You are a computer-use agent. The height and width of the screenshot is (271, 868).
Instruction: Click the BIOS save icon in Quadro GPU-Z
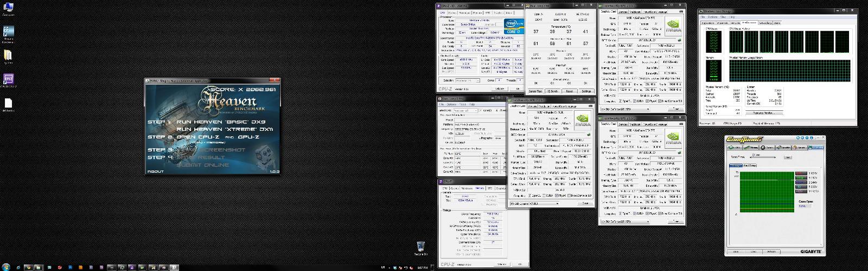[589, 134]
